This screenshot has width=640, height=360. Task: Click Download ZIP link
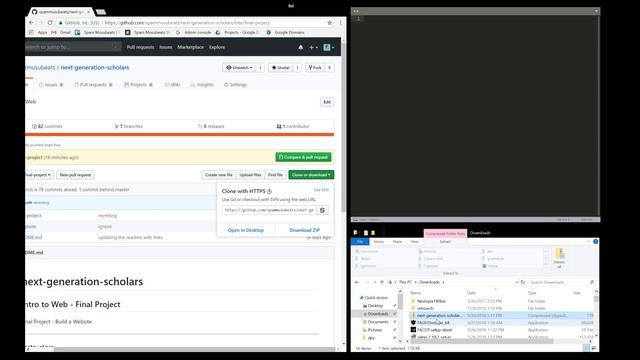pyautogui.click(x=304, y=230)
